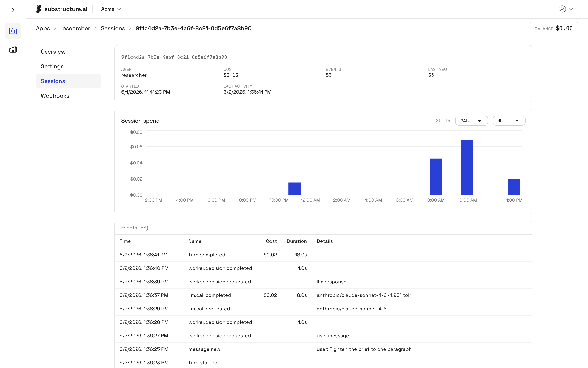Select the message.new event row
588x368 pixels.
coord(323,349)
